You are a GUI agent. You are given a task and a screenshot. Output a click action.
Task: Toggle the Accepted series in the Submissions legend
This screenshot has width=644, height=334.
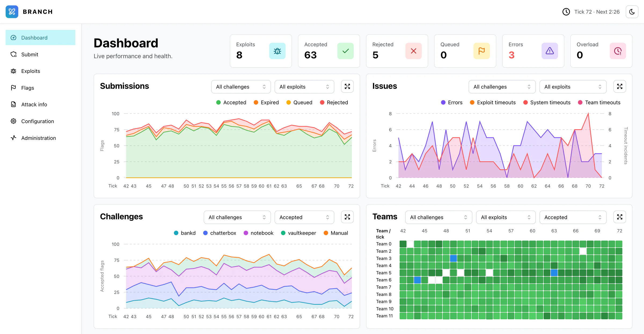coord(231,102)
